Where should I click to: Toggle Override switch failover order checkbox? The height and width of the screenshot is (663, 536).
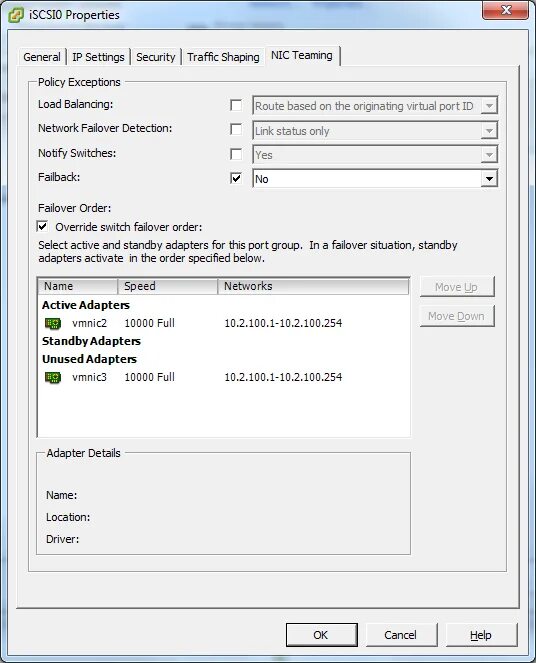[x=42, y=227]
